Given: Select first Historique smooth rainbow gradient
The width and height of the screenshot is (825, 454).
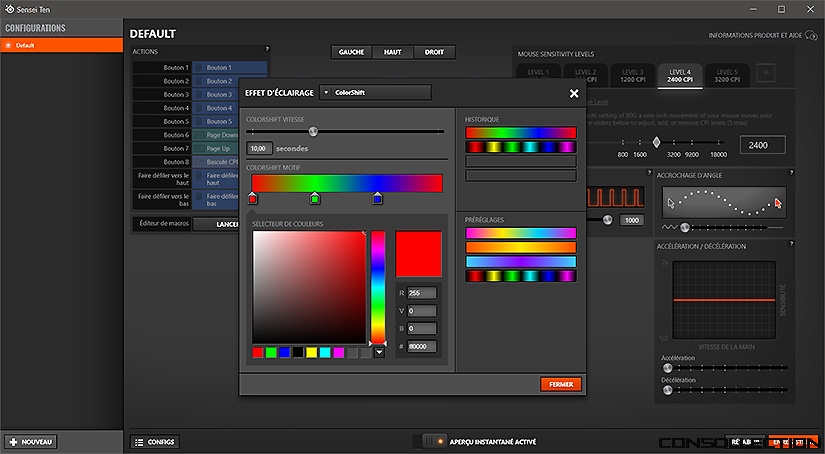Looking at the screenshot, I should (520, 133).
